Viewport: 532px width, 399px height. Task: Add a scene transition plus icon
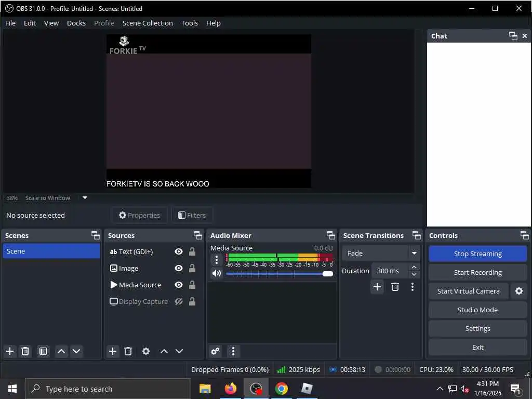pos(377,287)
